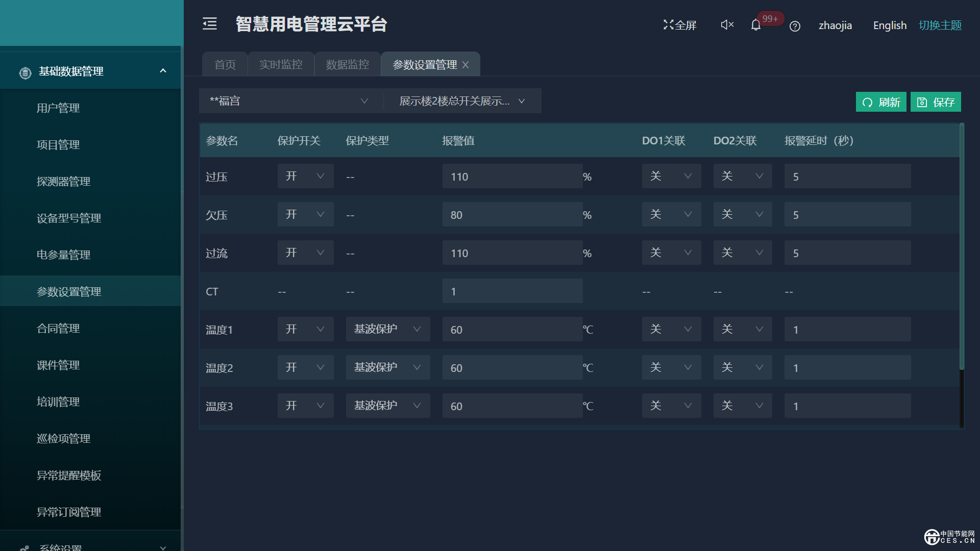Toggle the 欠压 DO1 linkage selector
This screenshot has height=551, width=980.
(671, 214)
